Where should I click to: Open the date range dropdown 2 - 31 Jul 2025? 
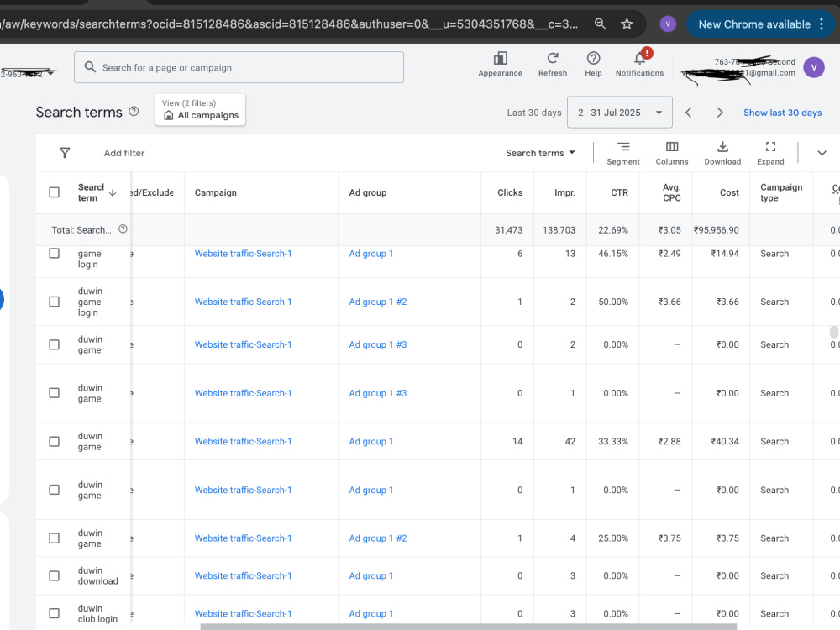(619, 113)
